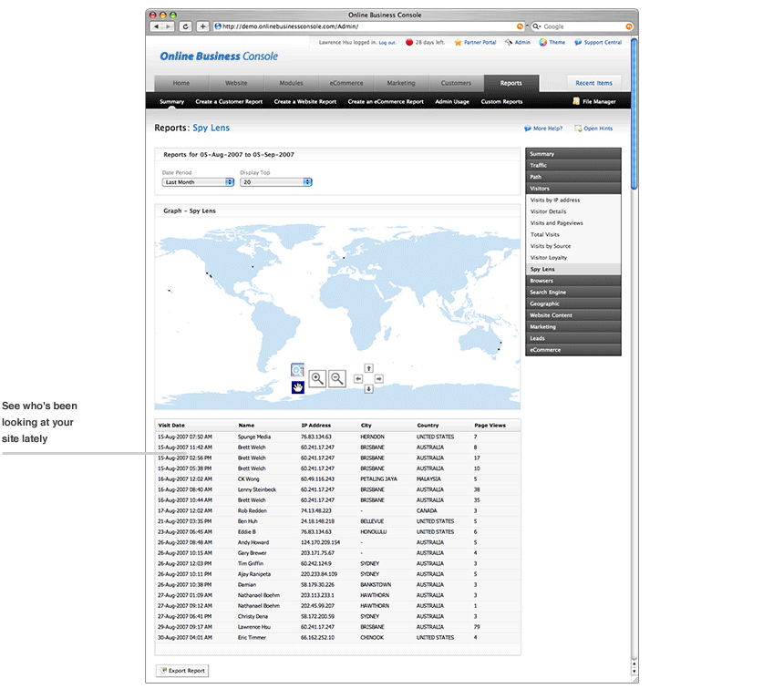Click the Export Report button
This screenshot has width=784, height=689.
[182, 671]
